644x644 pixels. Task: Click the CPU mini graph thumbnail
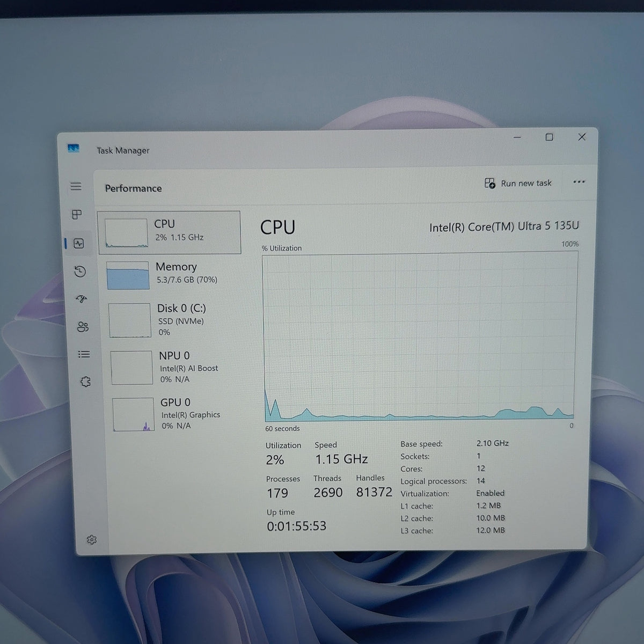(x=126, y=233)
